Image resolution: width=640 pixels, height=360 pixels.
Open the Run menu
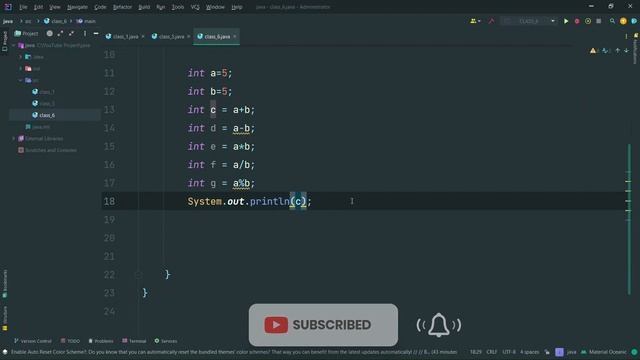(161, 7)
